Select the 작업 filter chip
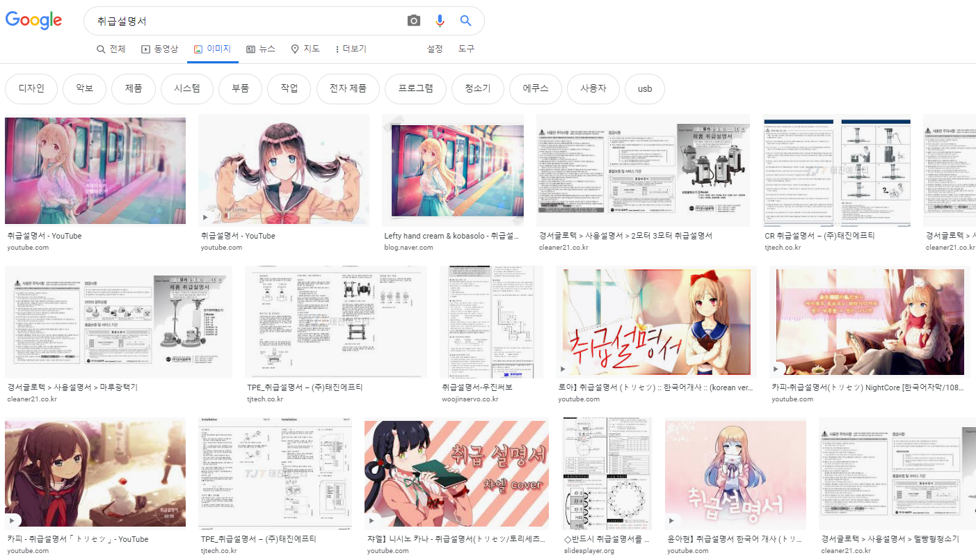976x560 pixels. [289, 88]
